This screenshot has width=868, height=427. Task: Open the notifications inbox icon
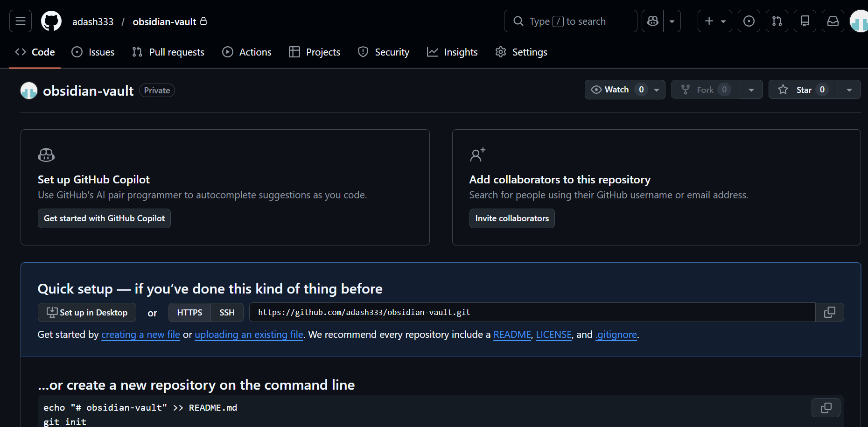coord(833,21)
